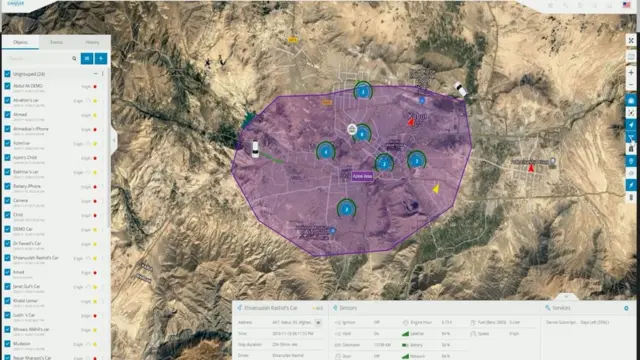This screenshot has height=360, width=640.
Task: Switch to the Events tab
Action: (56, 42)
